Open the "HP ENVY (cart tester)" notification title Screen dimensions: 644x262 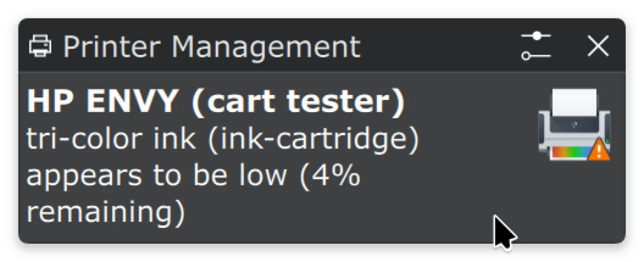(x=216, y=102)
